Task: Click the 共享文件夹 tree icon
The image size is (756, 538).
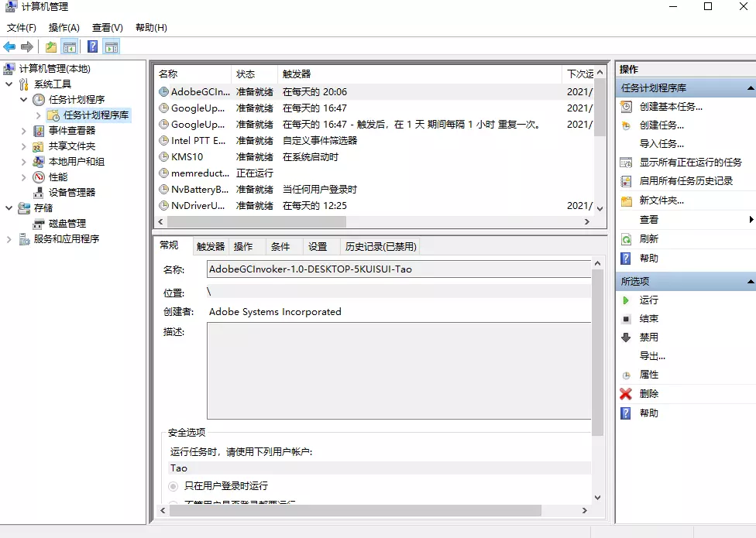Action: coord(39,146)
